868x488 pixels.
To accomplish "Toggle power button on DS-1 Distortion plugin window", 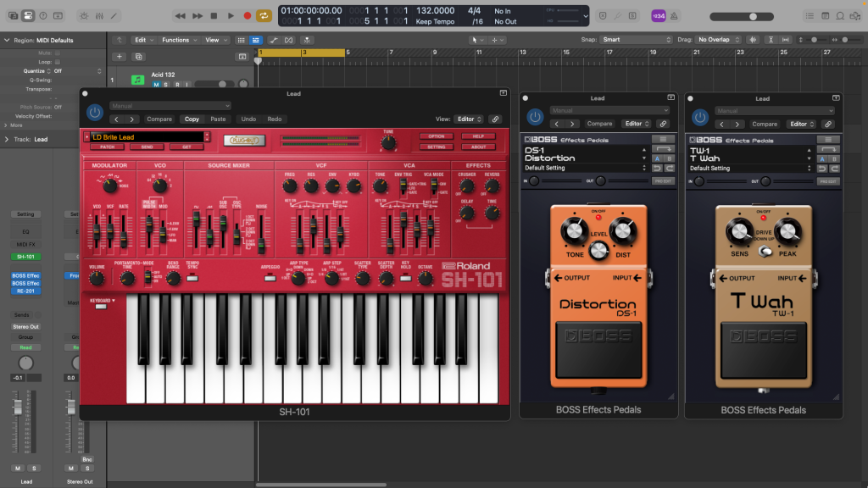I will pos(535,117).
